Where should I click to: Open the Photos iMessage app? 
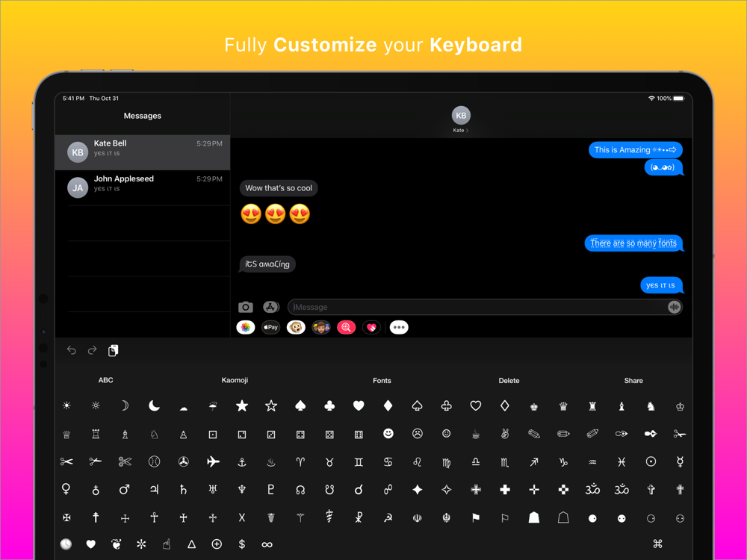pos(246,327)
